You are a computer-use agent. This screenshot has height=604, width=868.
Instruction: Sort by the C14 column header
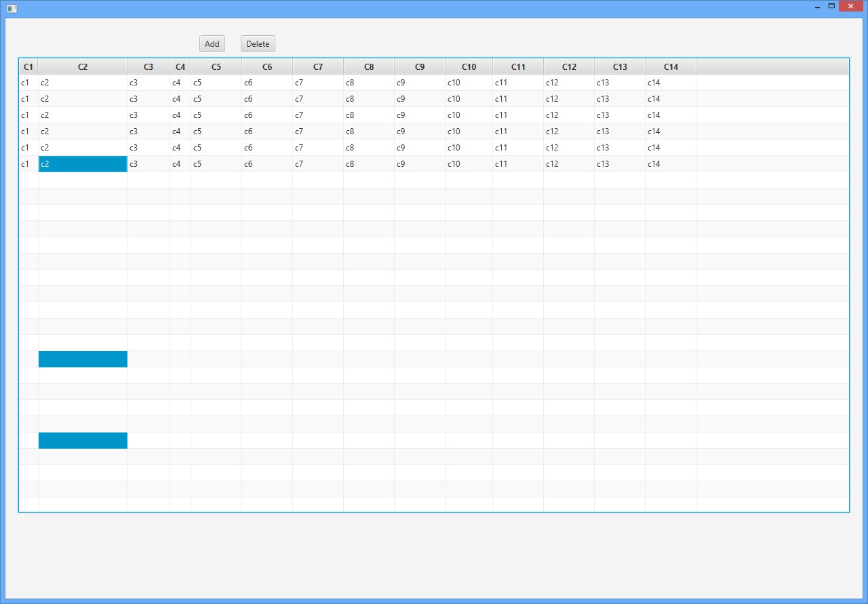(x=671, y=66)
